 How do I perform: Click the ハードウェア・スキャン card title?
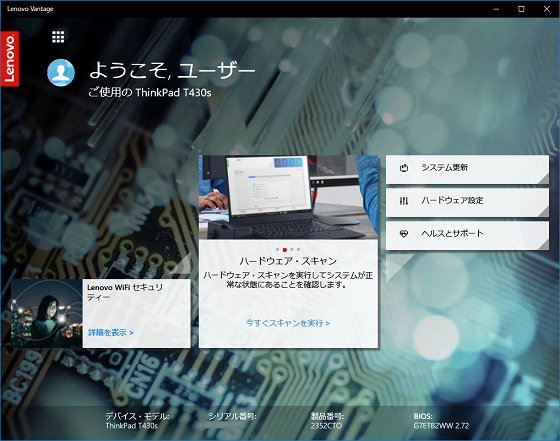pyautogui.click(x=288, y=261)
